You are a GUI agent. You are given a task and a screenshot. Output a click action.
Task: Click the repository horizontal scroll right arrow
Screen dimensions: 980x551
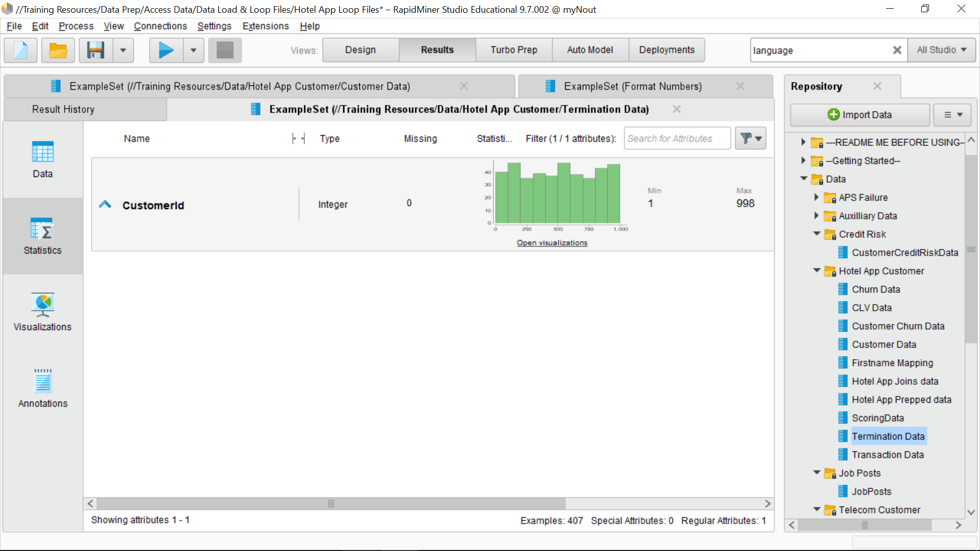(x=958, y=525)
